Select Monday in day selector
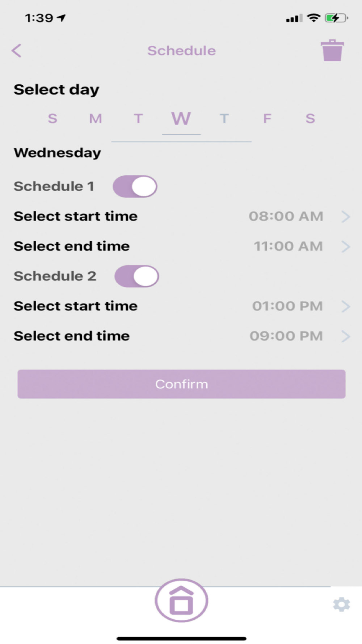Image resolution: width=362 pixels, height=644 pixels. [96, 118]
